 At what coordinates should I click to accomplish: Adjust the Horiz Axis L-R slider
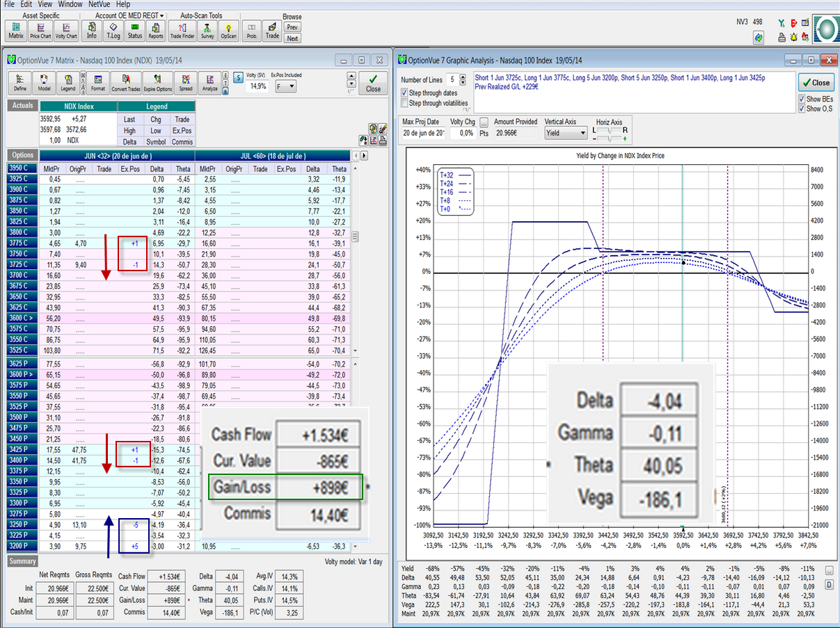point(610,130)
